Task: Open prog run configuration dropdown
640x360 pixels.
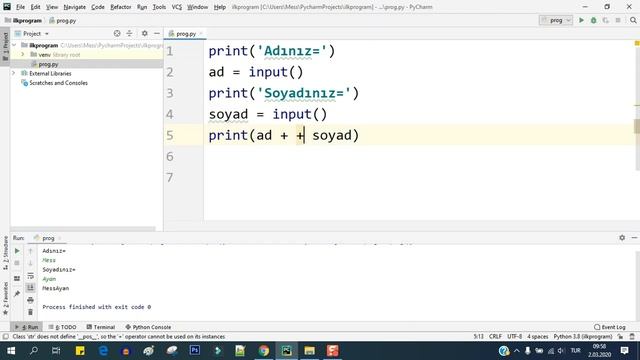Action: [556, 20]
